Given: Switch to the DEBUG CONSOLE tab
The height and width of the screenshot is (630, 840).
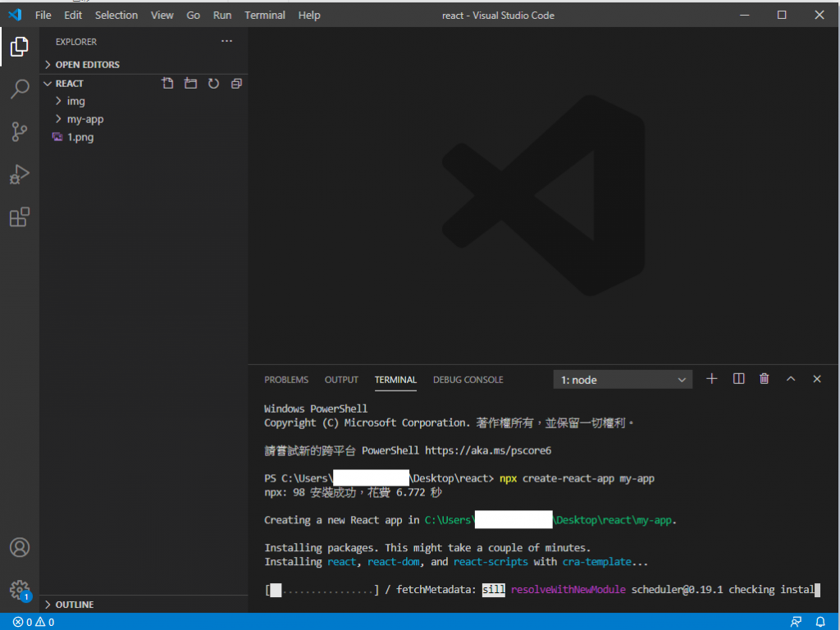Looking at the screenshot, I should point(468,380).
